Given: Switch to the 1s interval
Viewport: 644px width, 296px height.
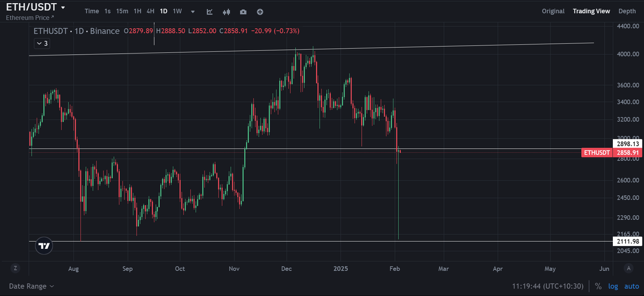Looking at the screenshot, I should pos(107,11).
